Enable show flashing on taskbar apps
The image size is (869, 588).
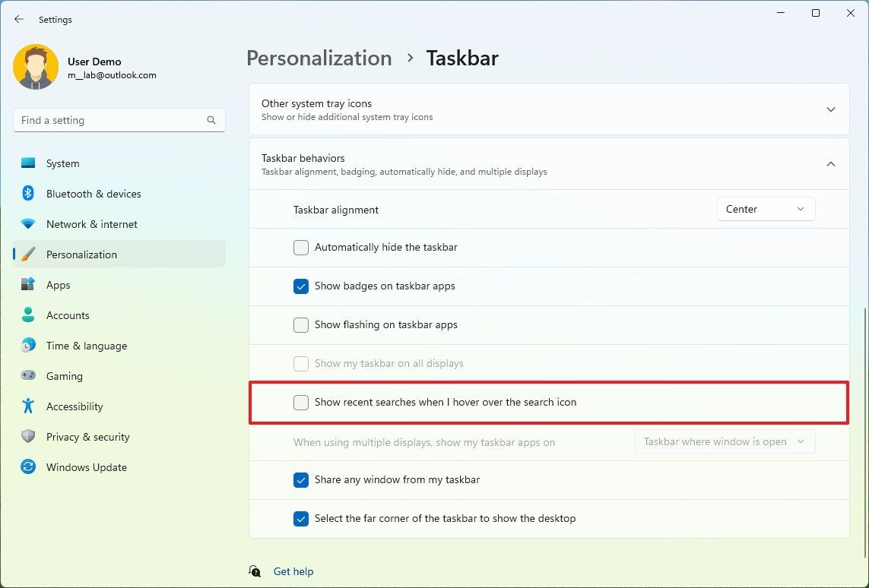(x=300, y=324)
